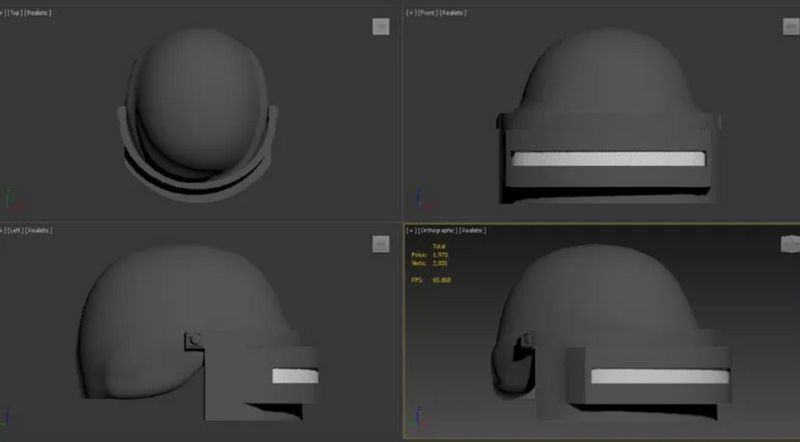Click the ViewCube in the Top viewport
Image resolution: width=800 pixels, height=442 pixels.
coord(381,27)
